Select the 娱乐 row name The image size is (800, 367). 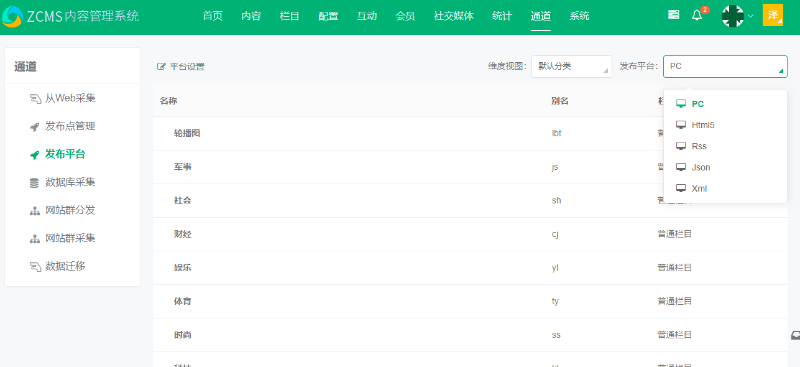click(183, 268)
